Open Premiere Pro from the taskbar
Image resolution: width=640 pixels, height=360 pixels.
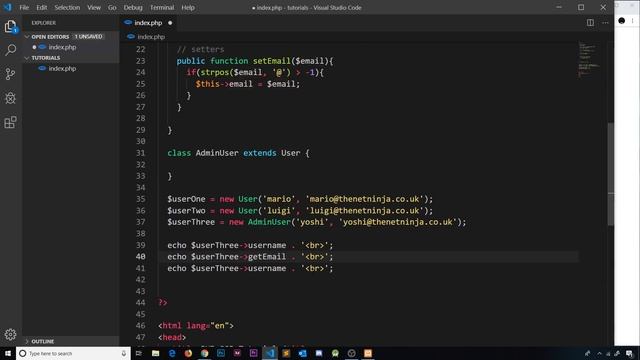tap(253, 353)
